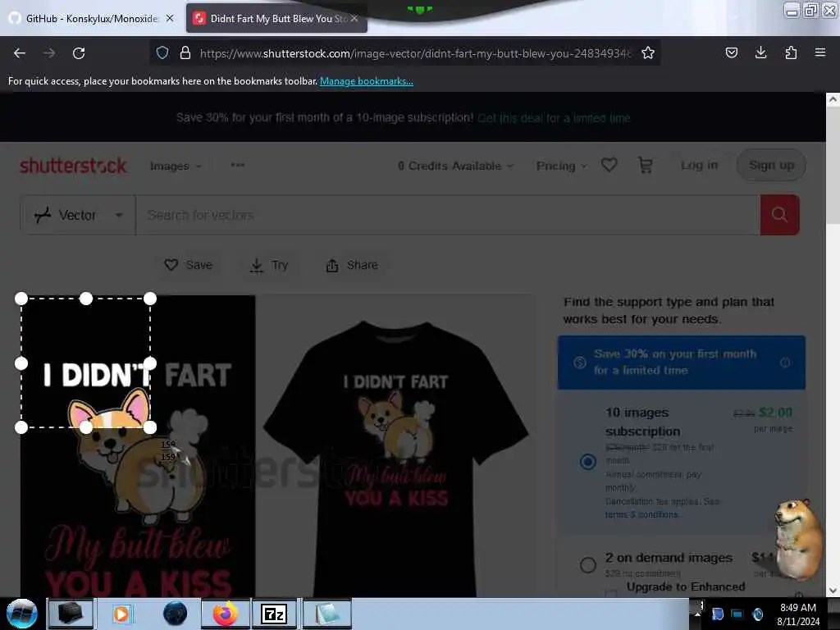840x630 pixels.
Task: Open the Save to Pocket icon
Action: [731, 52]
